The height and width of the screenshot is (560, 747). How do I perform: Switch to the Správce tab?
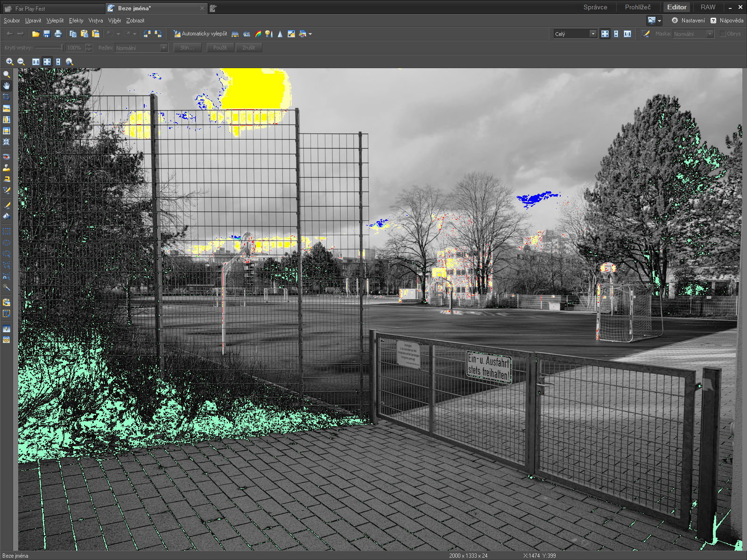click(x=595, y=7)
